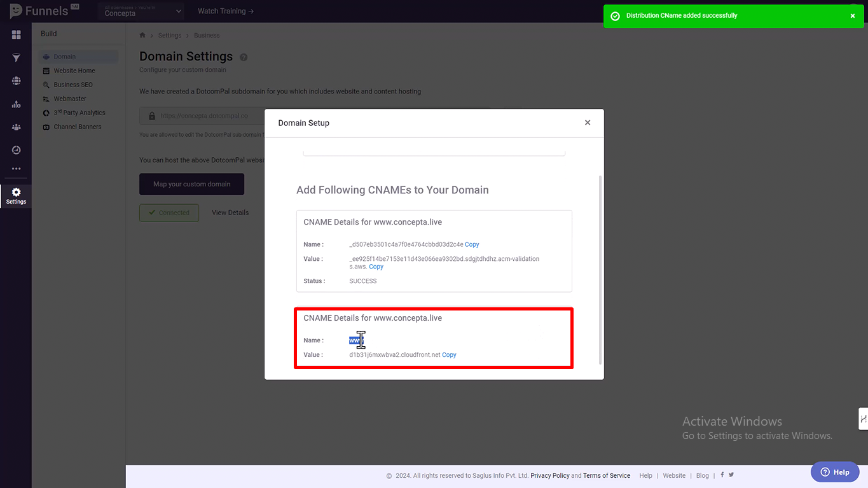Image resolution: width=868 pixels, height=488 pixels.
Task: Click the floating Help button
Action: [835, 472]
